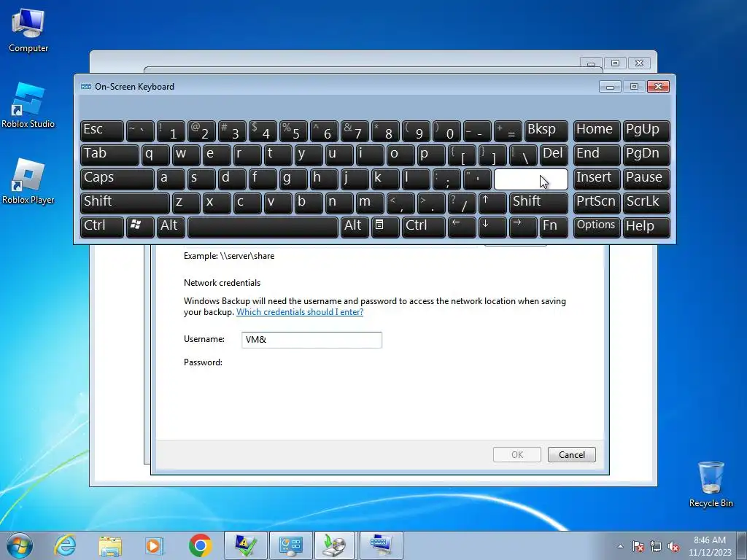Toggle the Caps key on keyboard

pos(117,179)
